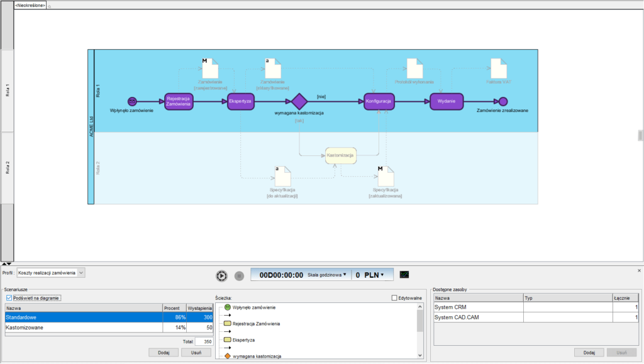Image resolution: width=644 pixels, height=364 pixels.
Task: Click 'Dodaj' under Scenariusze
Action: click(164, 353)
